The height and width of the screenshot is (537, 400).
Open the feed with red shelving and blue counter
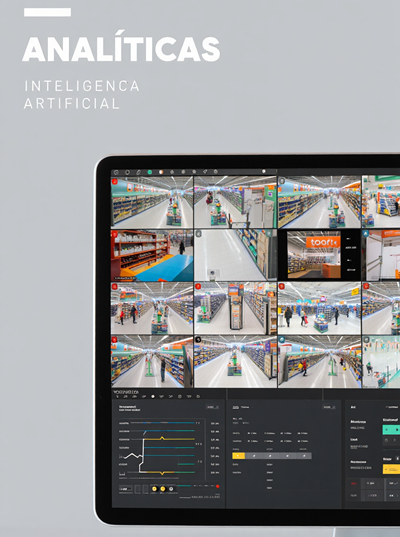click(152, 255)
